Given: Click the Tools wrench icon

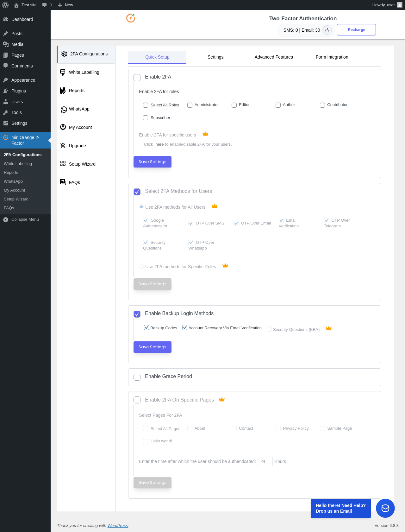Looking at the screenshot, I should [6, 112].
